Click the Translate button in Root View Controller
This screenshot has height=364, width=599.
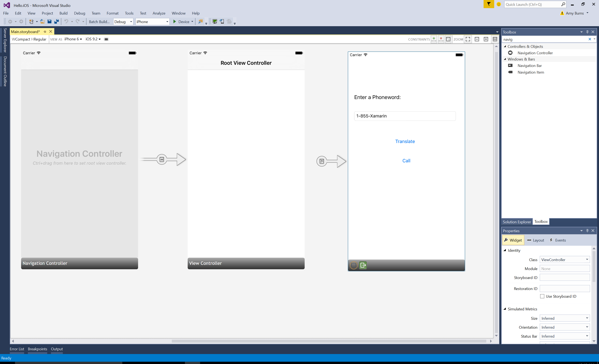coord(405,141)
